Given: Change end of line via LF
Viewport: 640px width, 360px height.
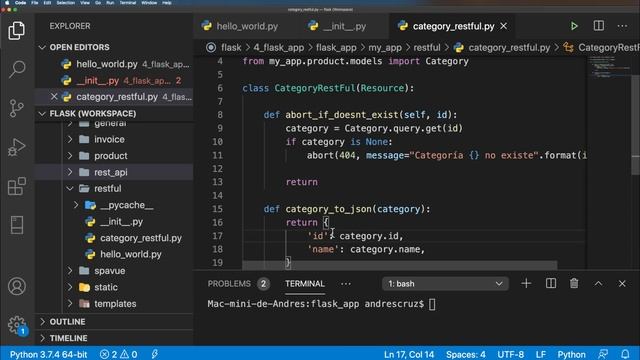Looking at the screenshot, I should 540,354.
